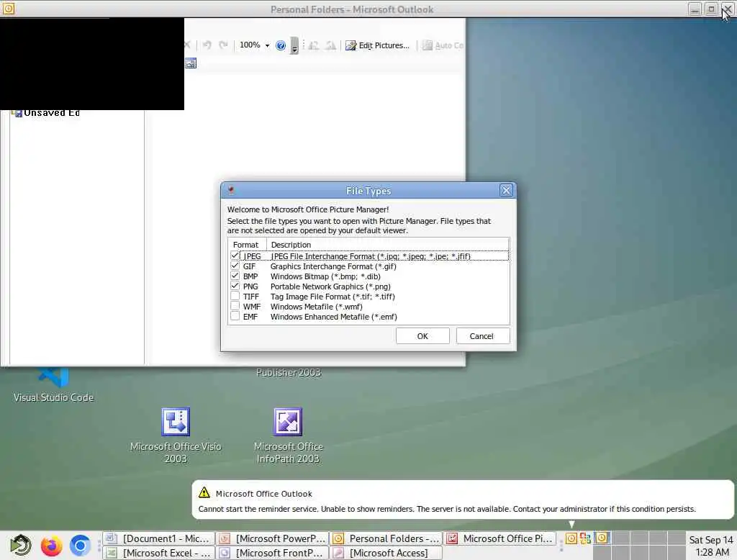The width and height of the screenshot is (737, 560).
Task: Click the Undo icon in Picture Manager toolbar
Action: click(207, 45)
